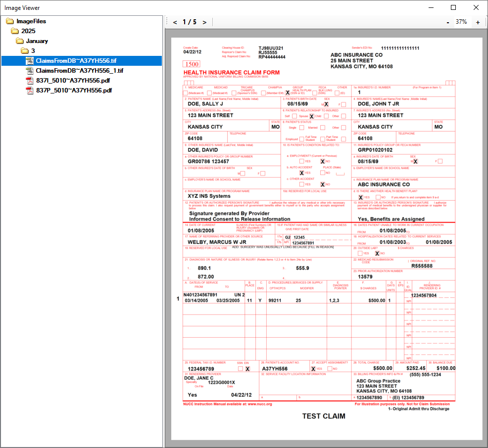
Task: Click the GR00786 123457 policy number
Action: point(208,161)
